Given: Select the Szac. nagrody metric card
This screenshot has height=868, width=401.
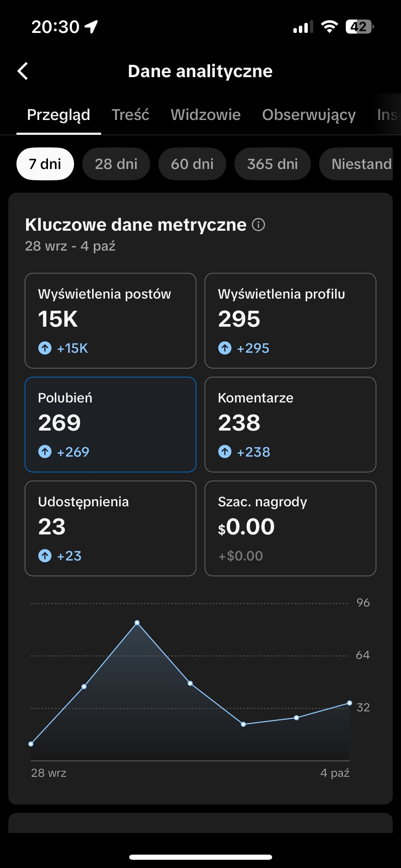Looking at the screenshot, I should 290,528.
